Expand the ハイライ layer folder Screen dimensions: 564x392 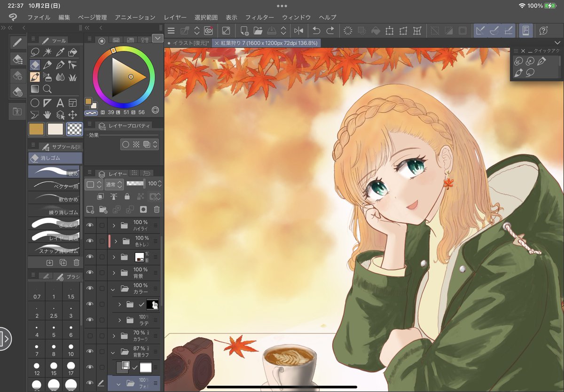(114, 225)
